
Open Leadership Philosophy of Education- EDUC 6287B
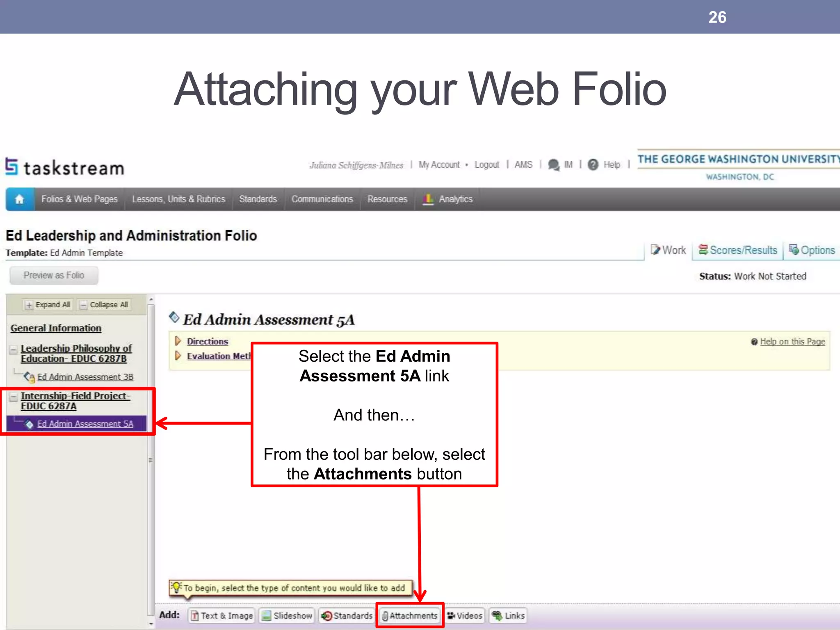click(x=76, y=354)
